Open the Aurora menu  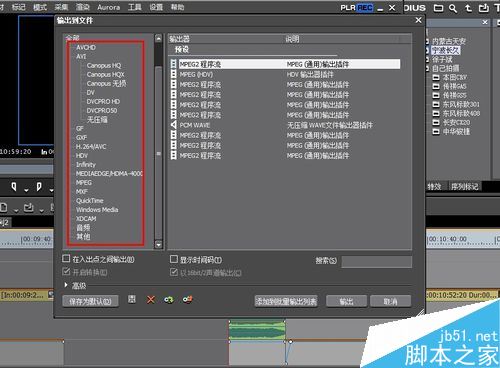108,7
